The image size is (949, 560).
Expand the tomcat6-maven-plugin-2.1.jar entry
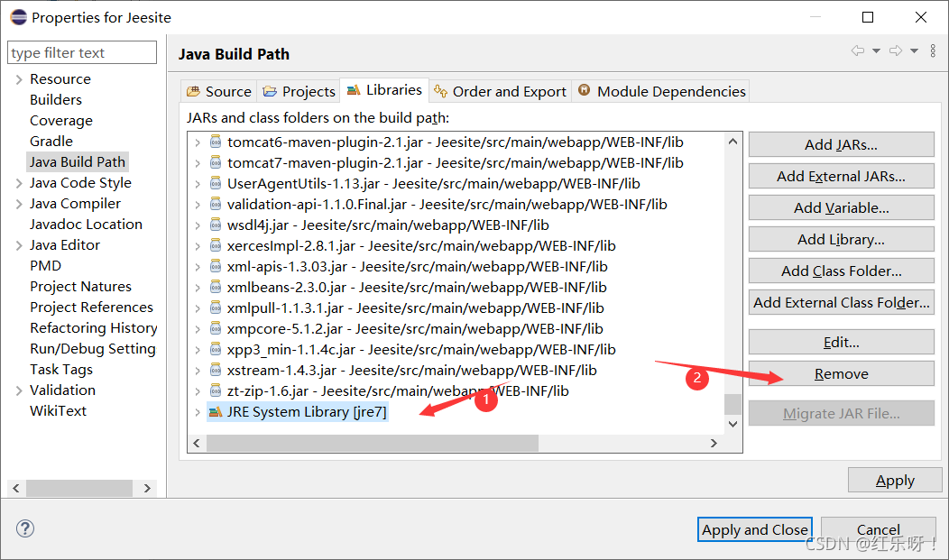click(198, 142)
